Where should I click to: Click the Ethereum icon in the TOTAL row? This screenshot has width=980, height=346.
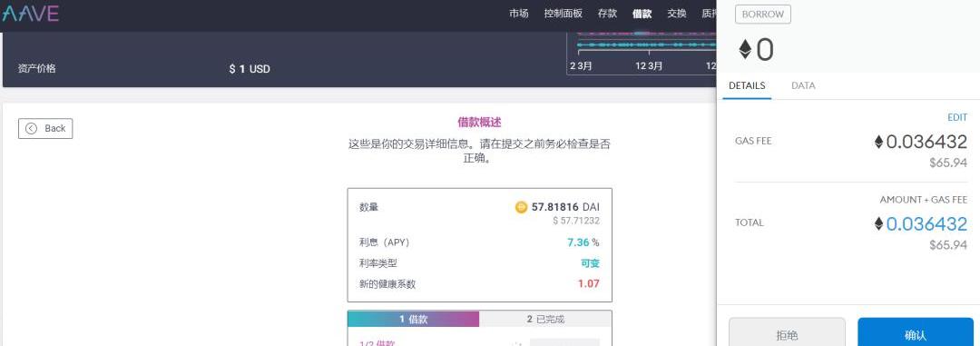point(878,224)
